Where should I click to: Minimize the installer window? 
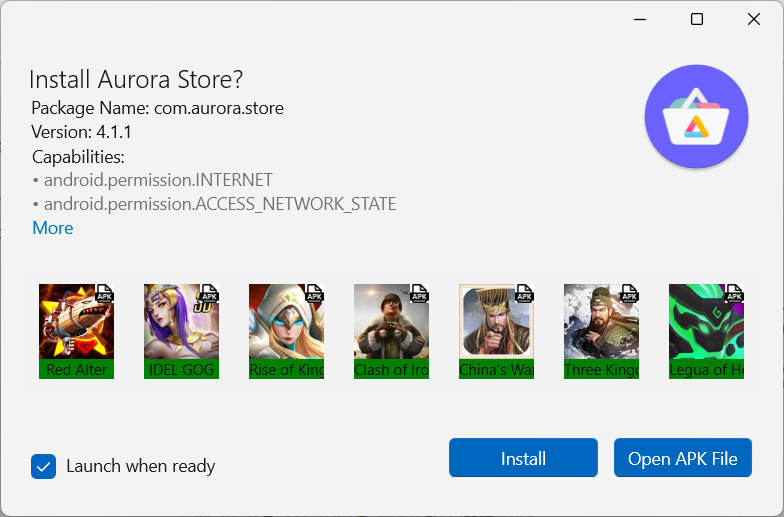pos(640,20)
